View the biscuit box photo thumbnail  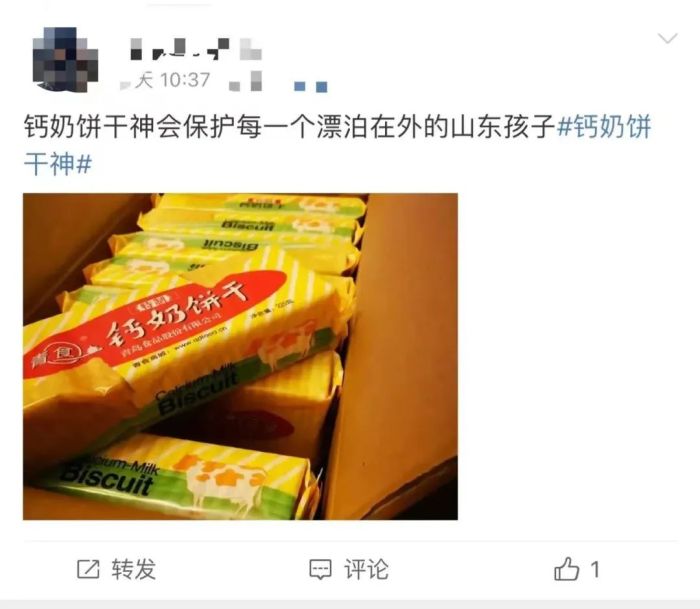pyautogui.click(x=240, y=356)
